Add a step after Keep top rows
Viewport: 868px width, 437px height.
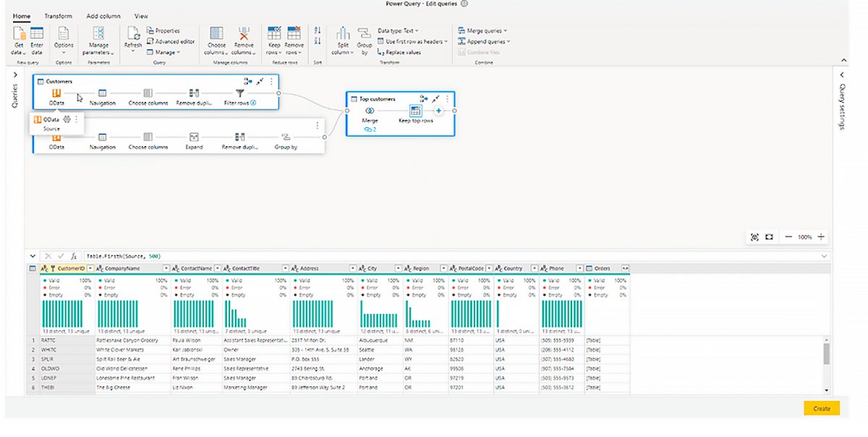click(438, 111)
